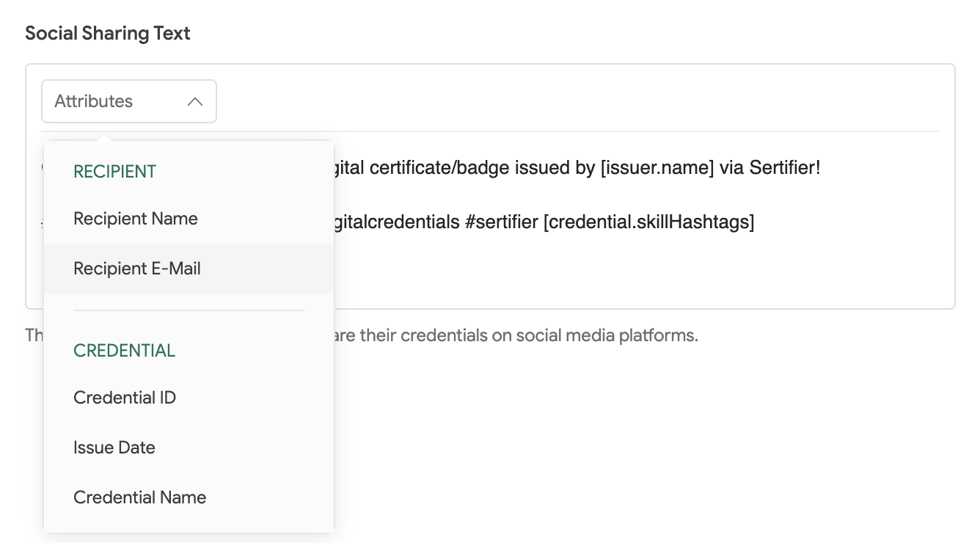
Task: Collapse the Attributes dropdown
Action: point(129,101)
